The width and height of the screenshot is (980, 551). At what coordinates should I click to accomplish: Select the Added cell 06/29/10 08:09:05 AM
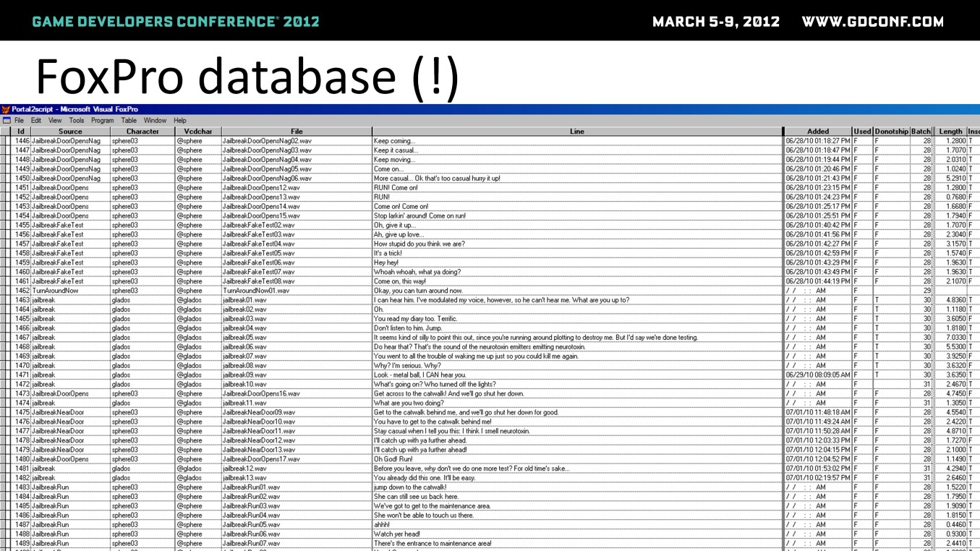click(818, 375)
